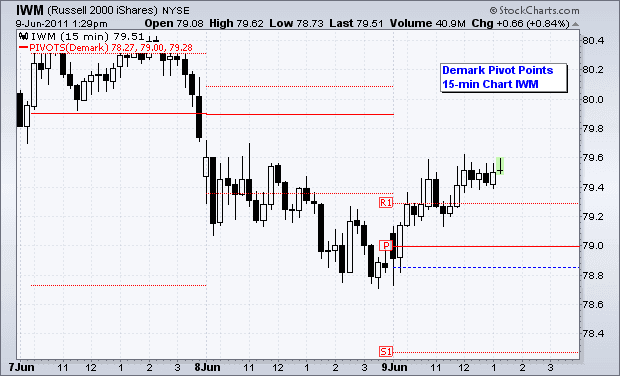
Task: Click the Low 78.73 value
Action: [296, 24]
